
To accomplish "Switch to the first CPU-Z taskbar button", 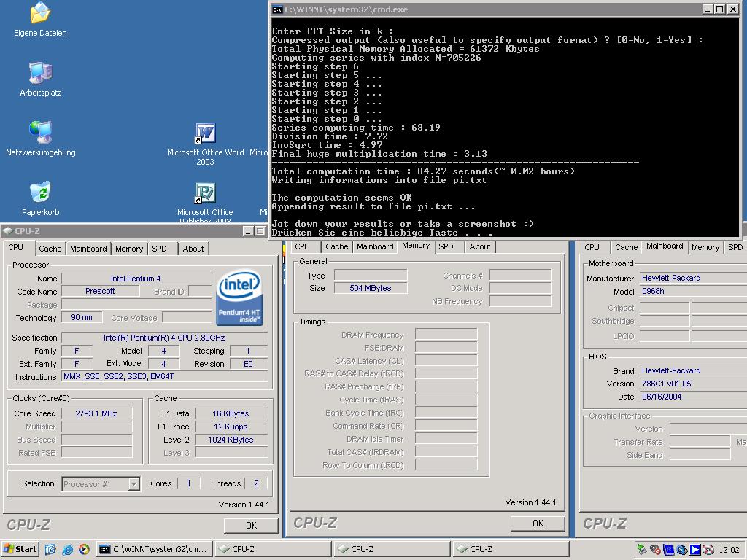I will [x=273, y=549].
